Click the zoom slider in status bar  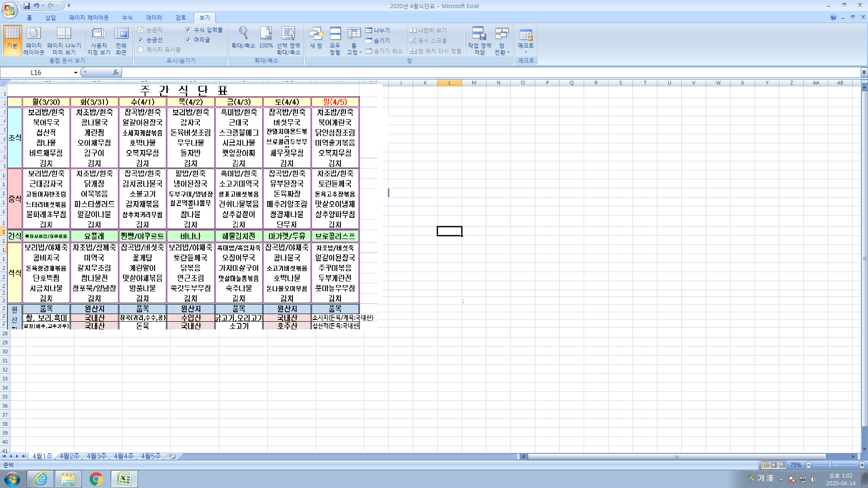pos(830,465)
